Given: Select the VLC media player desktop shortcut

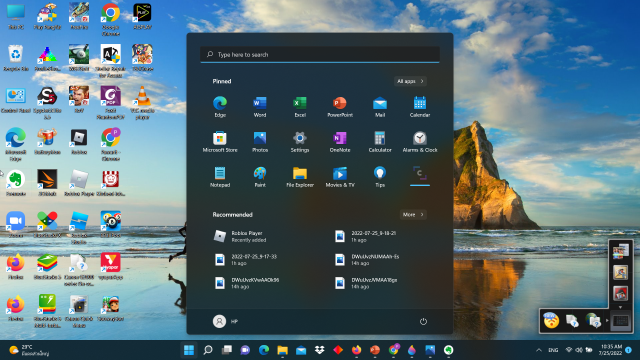Looking at the screenshot, I should click(142, 102).
